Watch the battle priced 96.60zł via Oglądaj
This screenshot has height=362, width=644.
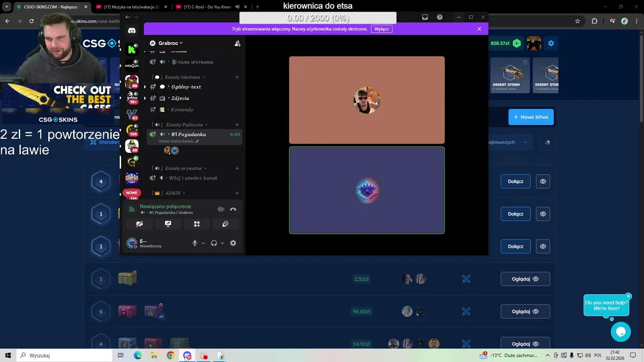pos(525,312)
